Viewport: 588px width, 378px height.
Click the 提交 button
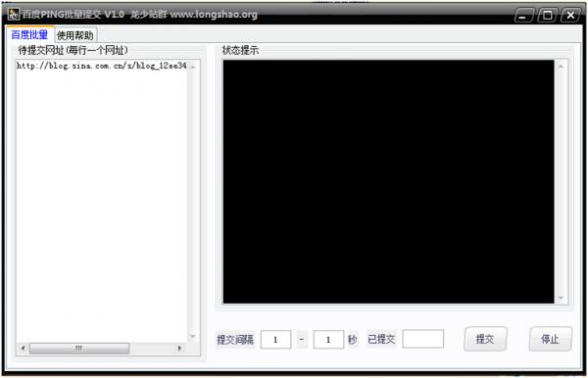[485, 339]
